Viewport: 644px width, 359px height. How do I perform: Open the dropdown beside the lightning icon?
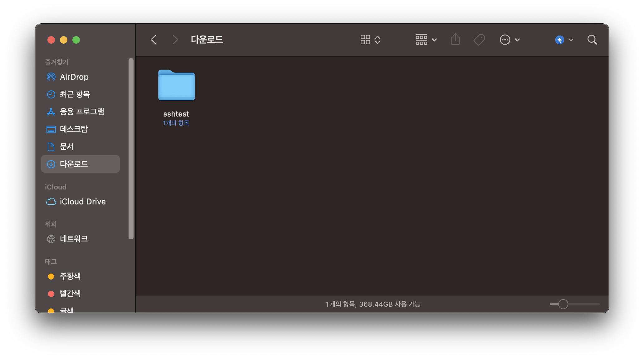tap(571, 40)
